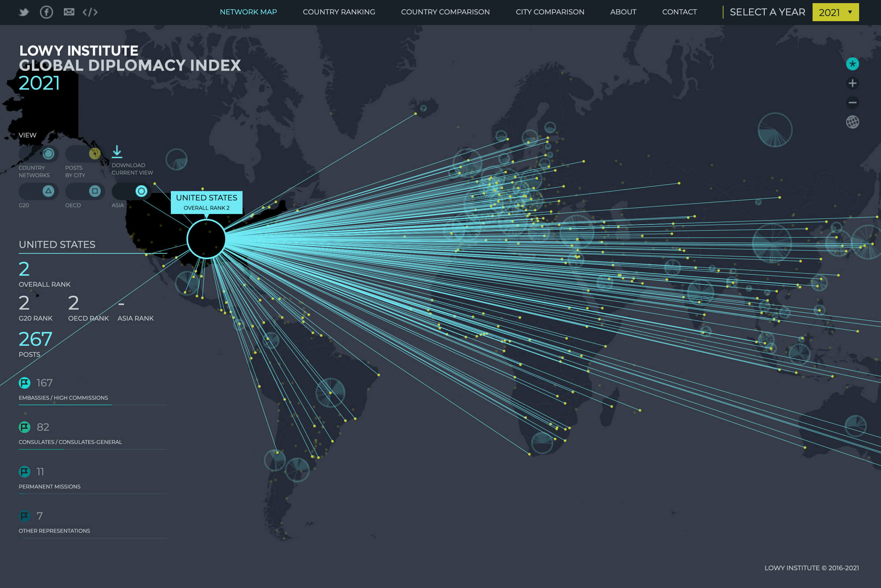Open the Country Comparison page
Viewport: 881px width, 588px height.
coord(445,12)
